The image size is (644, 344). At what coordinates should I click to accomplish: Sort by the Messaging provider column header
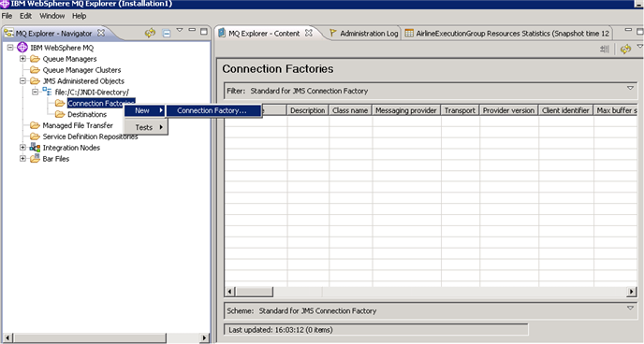[406, 110]
